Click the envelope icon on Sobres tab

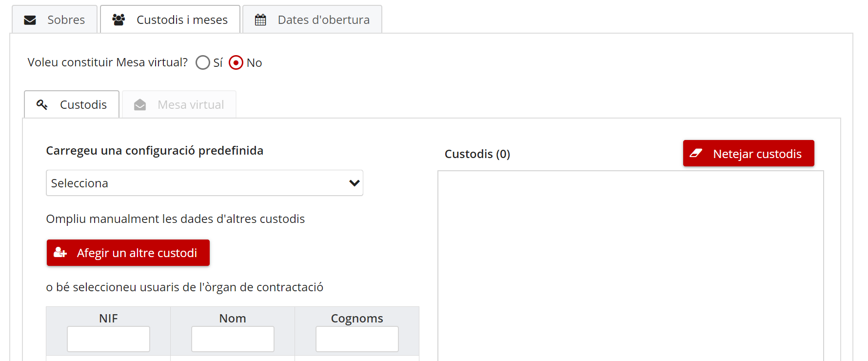tap(30, 20)
